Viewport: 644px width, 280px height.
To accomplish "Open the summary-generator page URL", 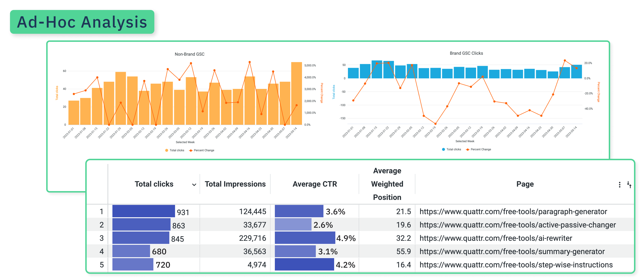I will tap(512, 251).
